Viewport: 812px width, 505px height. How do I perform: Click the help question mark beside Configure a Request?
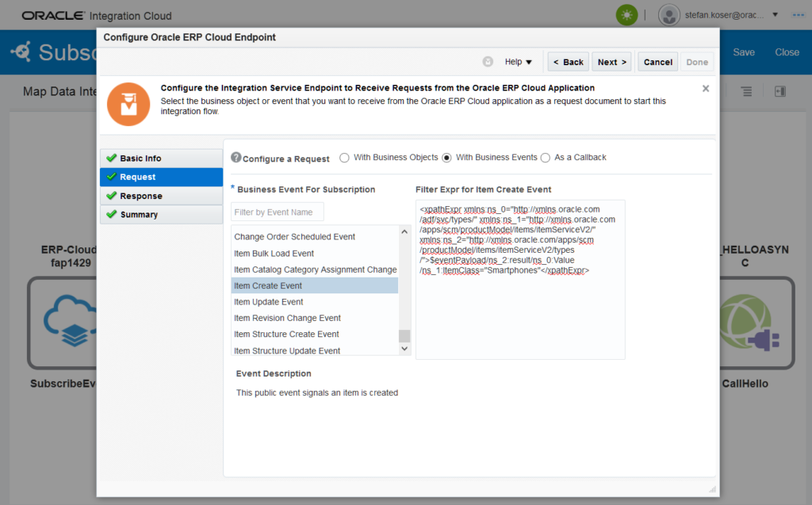click(x=236, y=158)
